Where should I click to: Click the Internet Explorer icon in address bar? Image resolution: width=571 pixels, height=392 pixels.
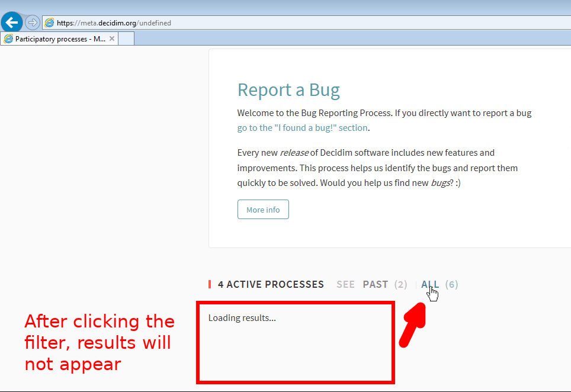[50, 23]
